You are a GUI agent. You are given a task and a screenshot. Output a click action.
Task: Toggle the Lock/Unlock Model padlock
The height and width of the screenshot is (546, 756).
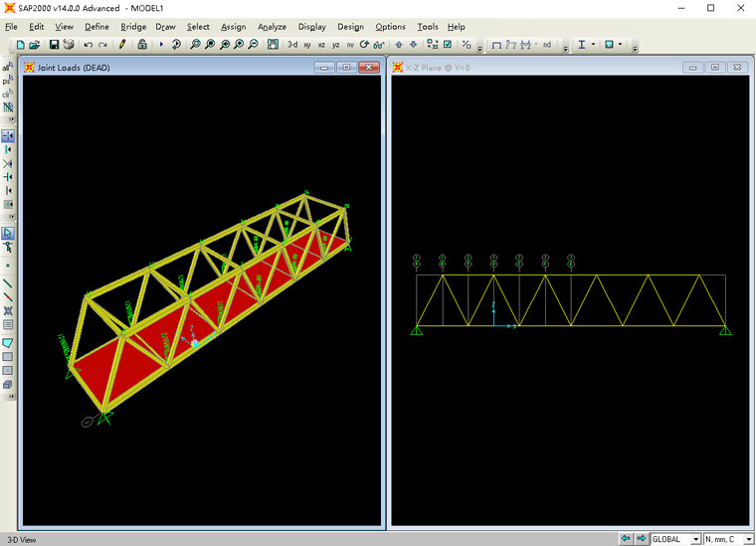[142, 45]
